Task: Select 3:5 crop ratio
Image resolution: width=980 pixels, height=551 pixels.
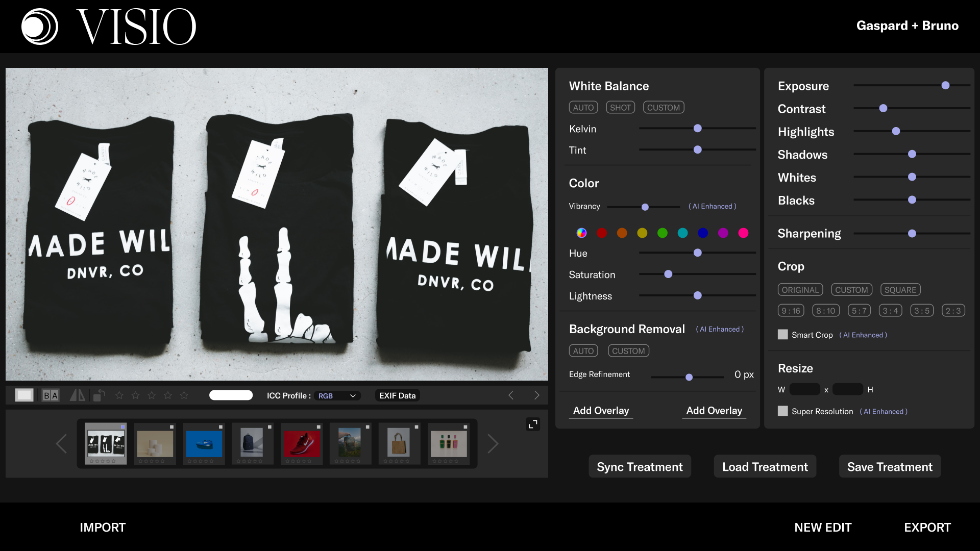Action: 922,311
